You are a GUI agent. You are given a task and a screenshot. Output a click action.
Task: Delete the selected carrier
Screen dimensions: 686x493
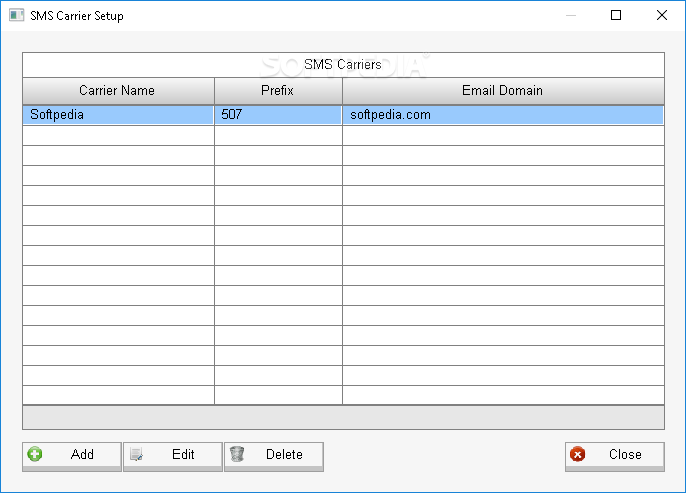point(274,456)
